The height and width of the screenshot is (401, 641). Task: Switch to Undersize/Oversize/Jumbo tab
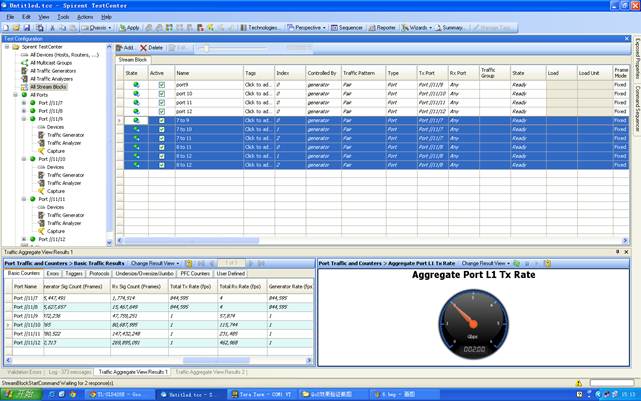pos(145,273)
